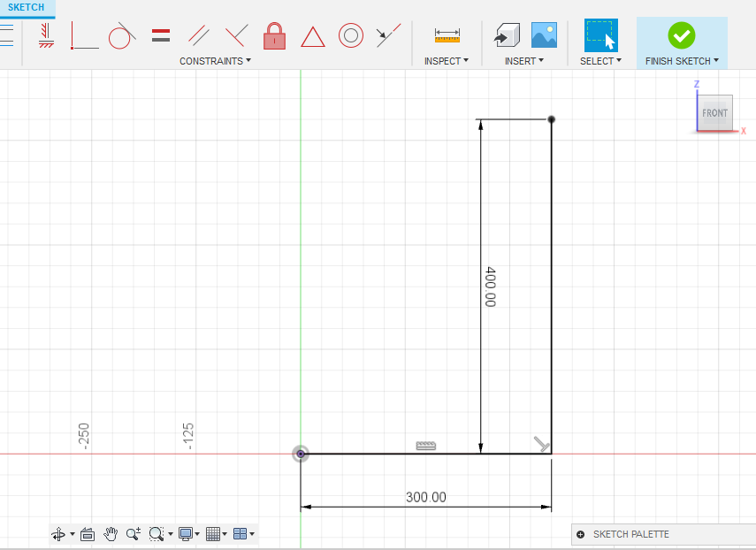This screenshot has height=550, width=756.
Task: Open the Grid and Snaps dropdown arrow
Action: point(225,534)
